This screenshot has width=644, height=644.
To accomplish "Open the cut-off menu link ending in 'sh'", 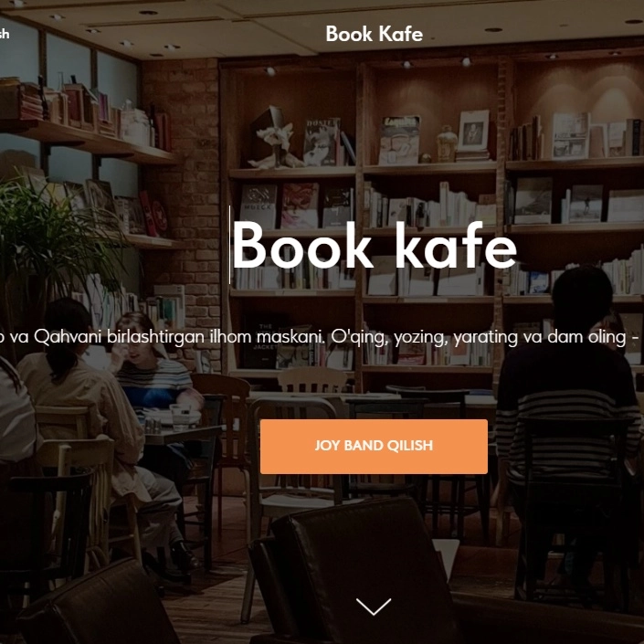I will click(x=4, y=33).
